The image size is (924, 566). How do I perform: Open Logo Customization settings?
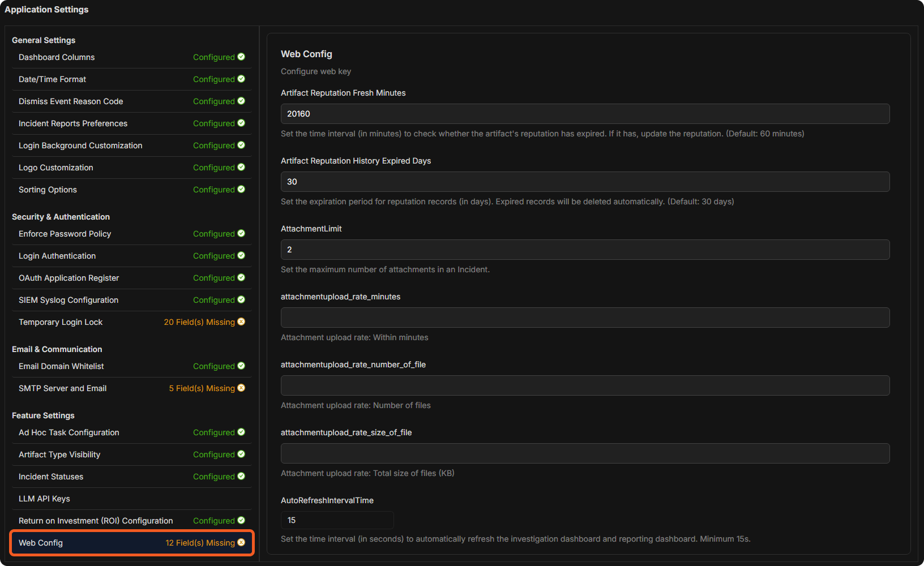[131, 168]
